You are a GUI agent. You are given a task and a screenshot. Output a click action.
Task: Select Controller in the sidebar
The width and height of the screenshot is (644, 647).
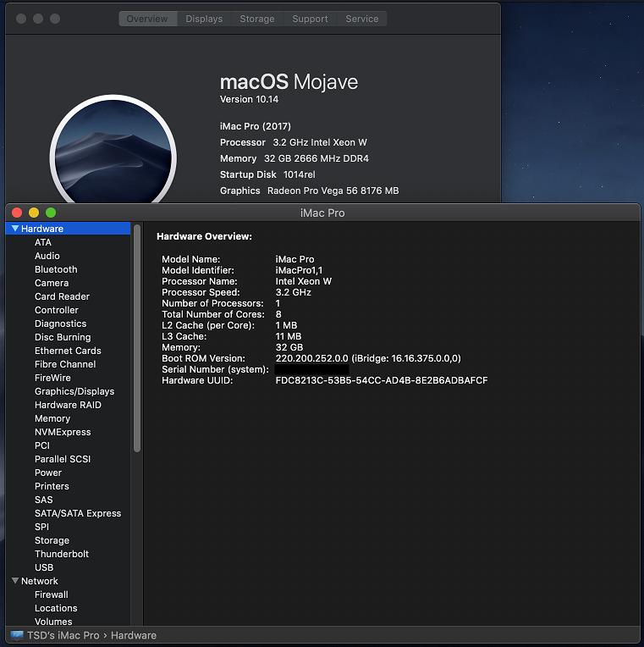point(57,310)
